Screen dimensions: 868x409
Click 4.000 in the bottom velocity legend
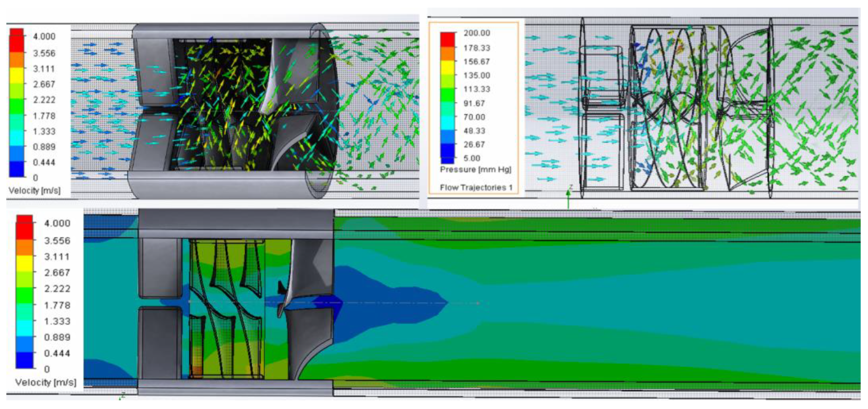(x=57, y=224)
